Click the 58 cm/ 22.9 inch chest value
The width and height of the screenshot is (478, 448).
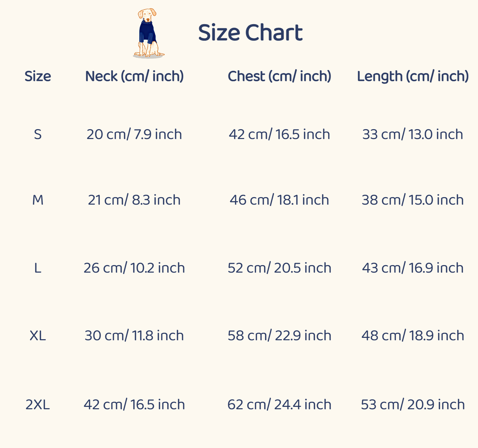point(279,335)
